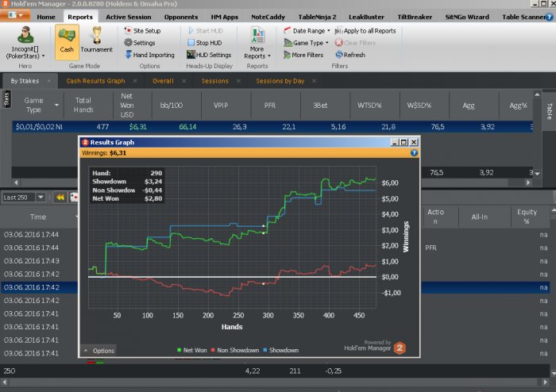This screenshot has width=556, height=392.
Task: Open Hand Importing
Action: tap(149, 55)
